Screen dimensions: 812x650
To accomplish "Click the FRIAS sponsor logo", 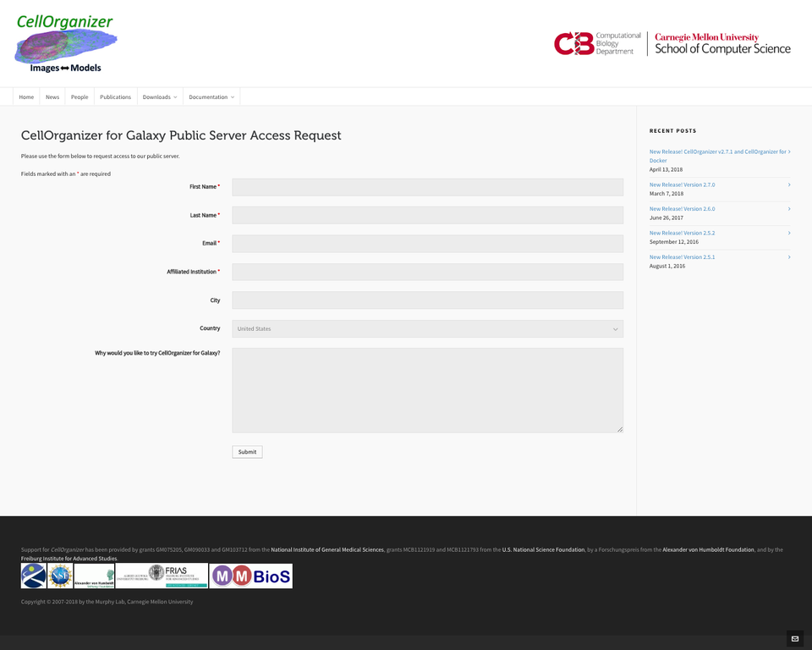I will (x=162, y=576).
